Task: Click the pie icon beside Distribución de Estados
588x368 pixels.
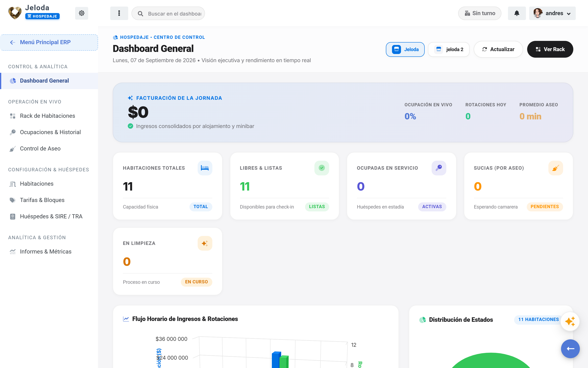Action: (x=423, y=320)
